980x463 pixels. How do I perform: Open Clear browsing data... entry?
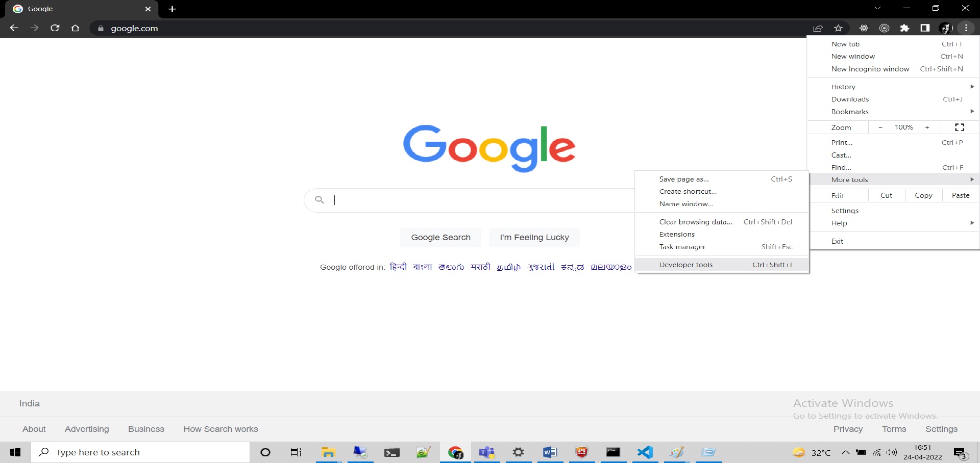coord(722,222)
